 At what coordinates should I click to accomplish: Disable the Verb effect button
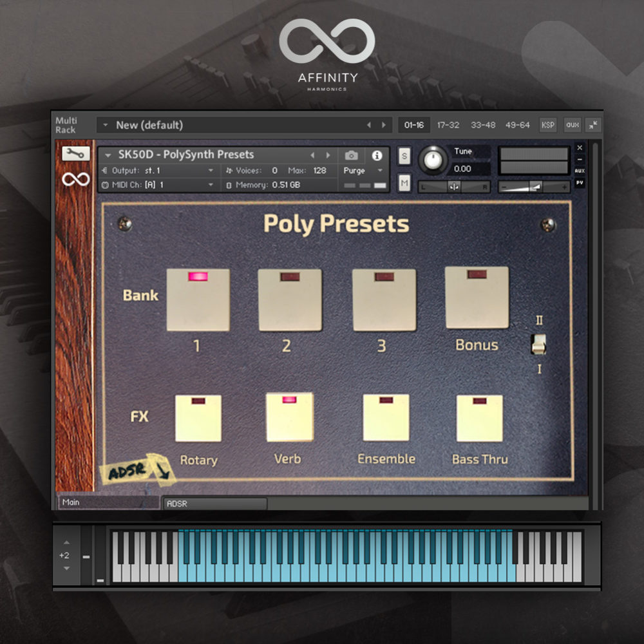pyautogui.click(x=290, y=417)
